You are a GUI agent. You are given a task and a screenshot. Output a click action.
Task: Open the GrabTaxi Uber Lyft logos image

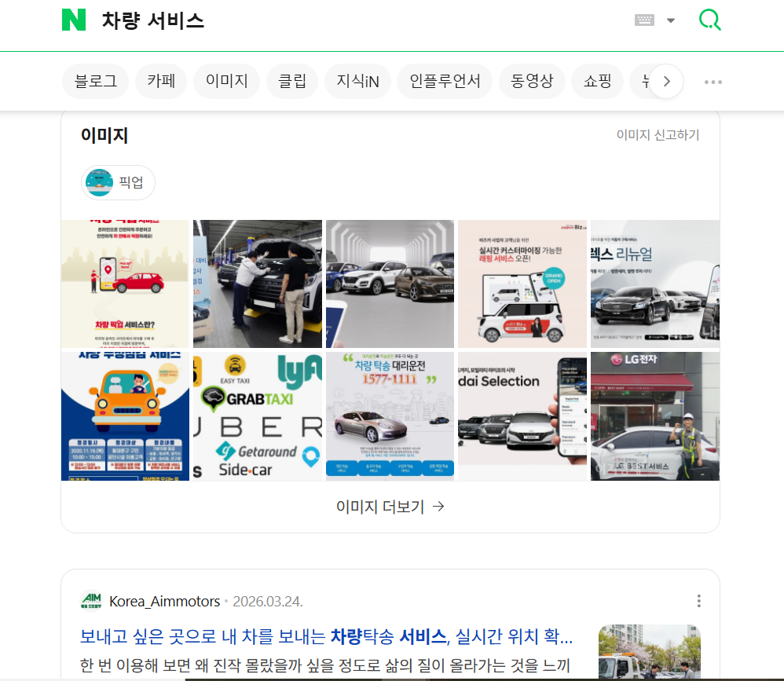258,416
